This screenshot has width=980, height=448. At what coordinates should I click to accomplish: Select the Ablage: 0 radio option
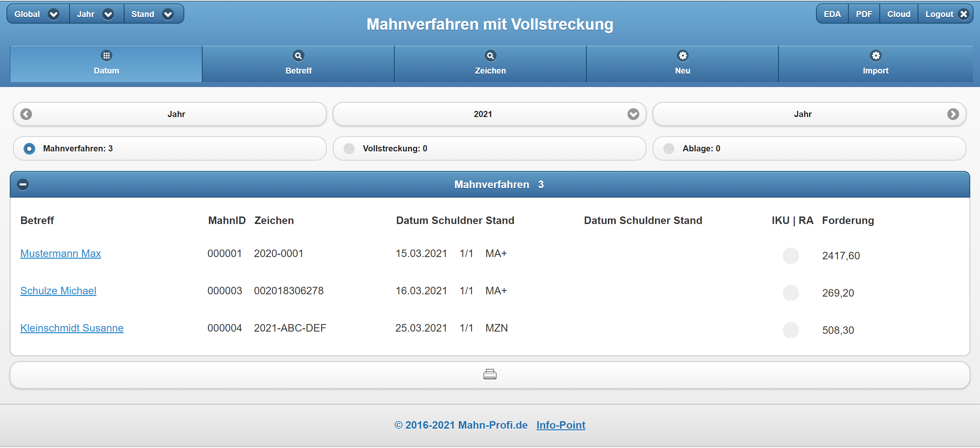pyautogui.click(x=809, y=148)
